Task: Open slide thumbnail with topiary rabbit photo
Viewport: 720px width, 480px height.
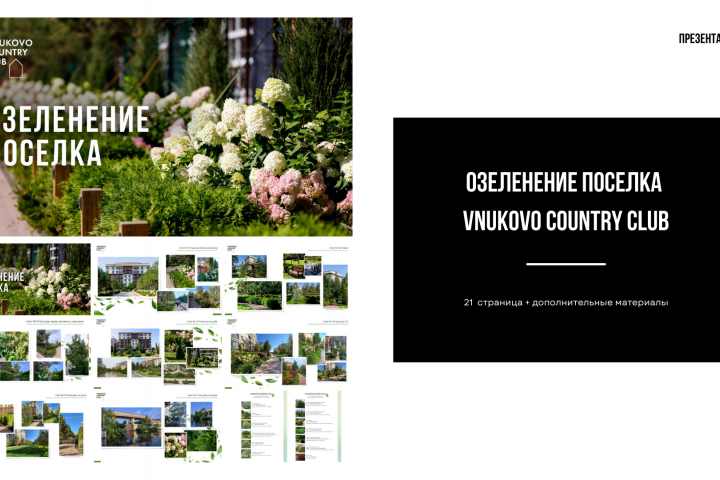Action: click(158, 353)
